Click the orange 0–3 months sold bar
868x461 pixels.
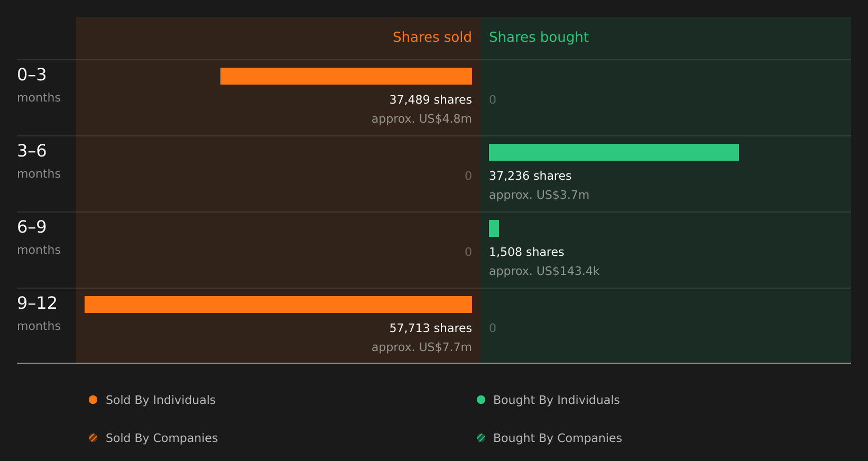point(346,76)
